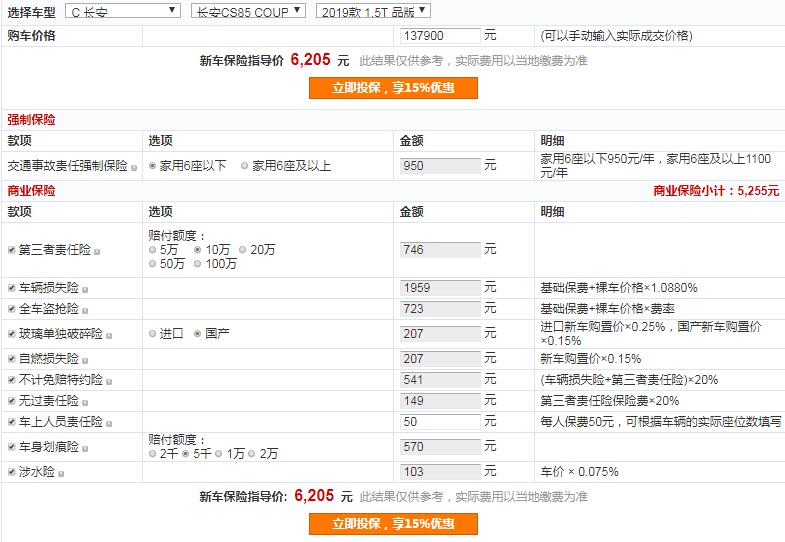Click the info icon next to 车身划痕险
The height and width of the screenshot is (542, 785).
tap(85, 449)
